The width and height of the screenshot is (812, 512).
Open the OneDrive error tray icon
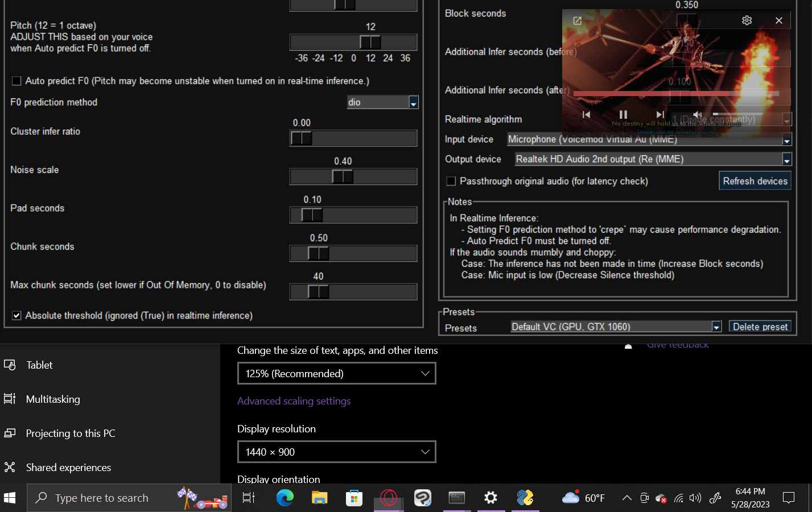click(661, 498)
